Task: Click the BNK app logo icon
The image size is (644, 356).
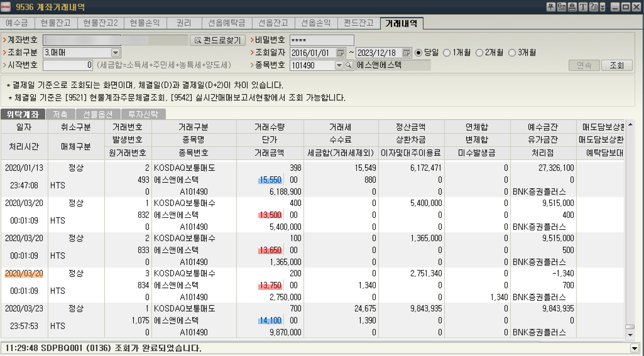Action: 6,7
